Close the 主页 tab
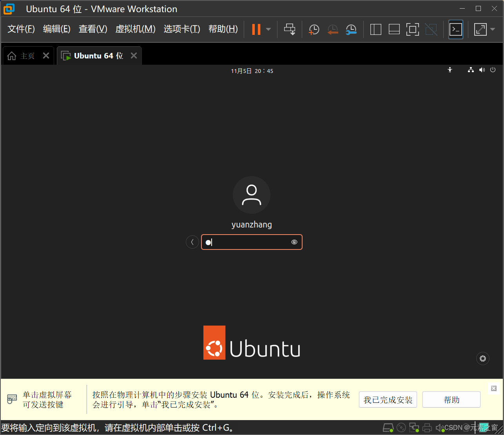Viewport: 504px width, 435px height. (x=46, y=56)
